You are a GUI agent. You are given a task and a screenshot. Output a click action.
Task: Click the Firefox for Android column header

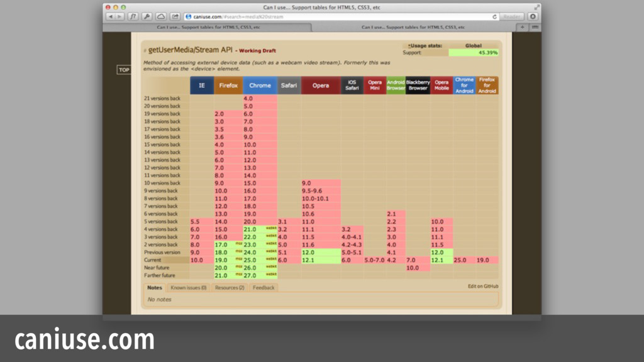[x=487, y=85]
